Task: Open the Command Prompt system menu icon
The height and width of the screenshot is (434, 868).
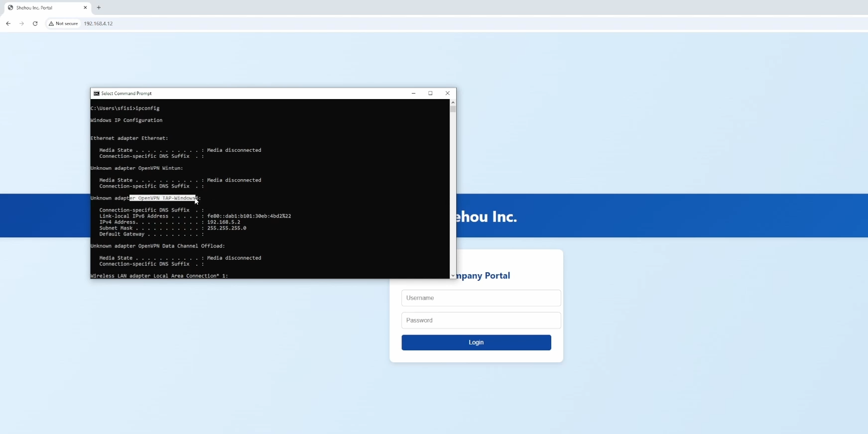Action: (x=96, y=94)
